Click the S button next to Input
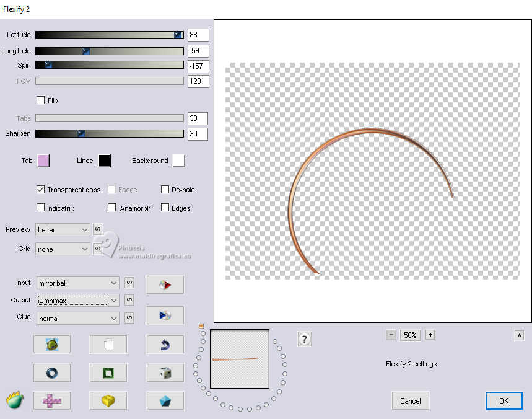 coord(129,283)
